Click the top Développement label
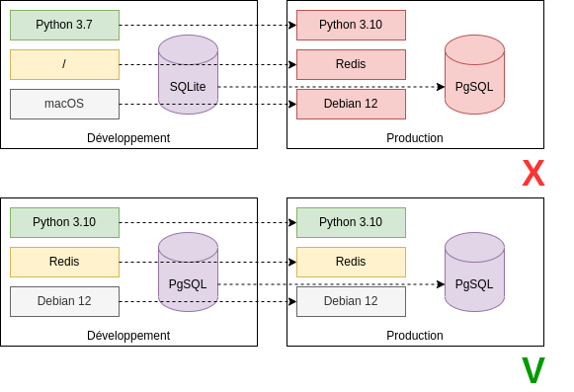Screen dimensions: 574x392 [x=128, y=138]
